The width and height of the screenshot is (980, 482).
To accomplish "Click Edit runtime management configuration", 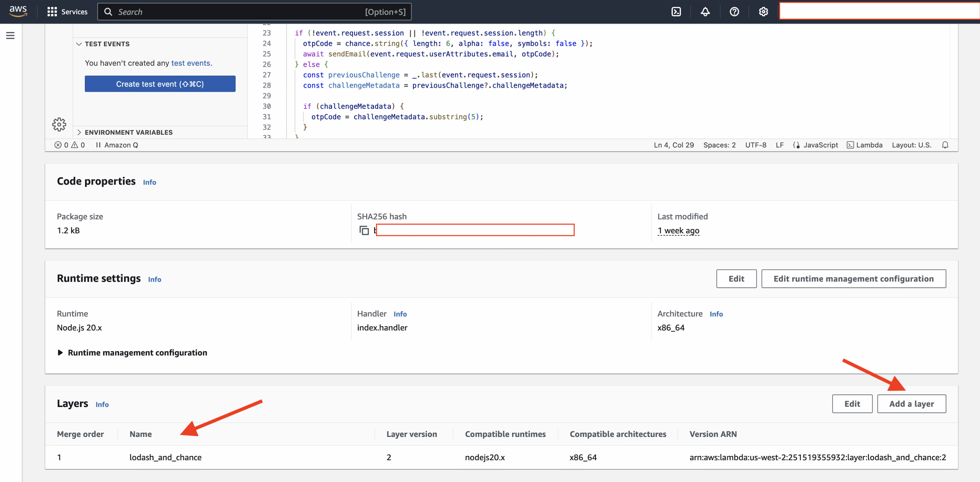I will tap(853, 279).
